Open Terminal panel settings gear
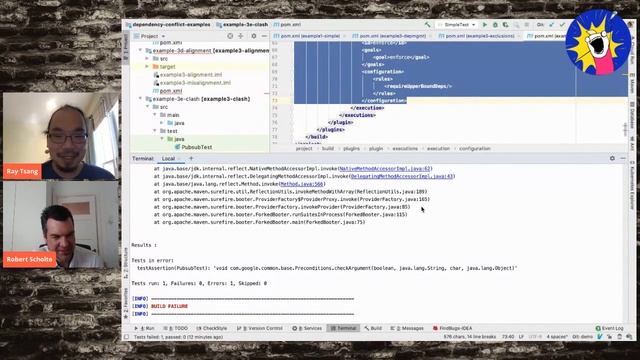This screenshot has width=640, height=360. 612,158
